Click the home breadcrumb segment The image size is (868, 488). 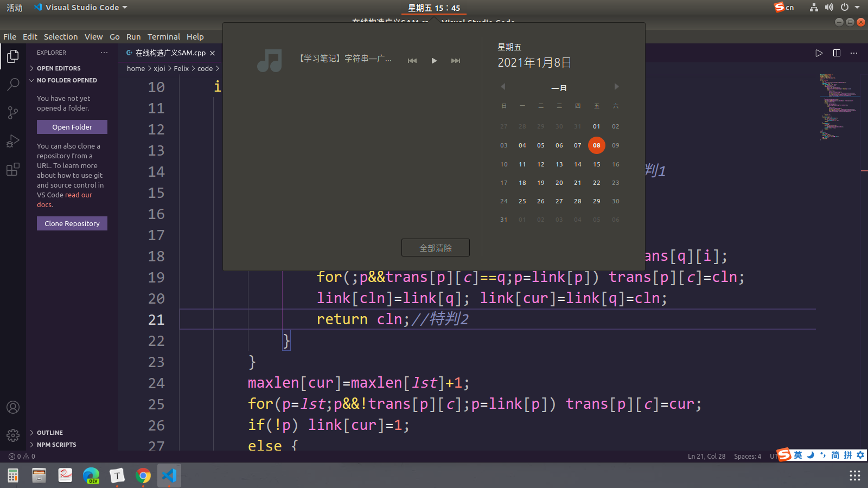click(136, 68)
